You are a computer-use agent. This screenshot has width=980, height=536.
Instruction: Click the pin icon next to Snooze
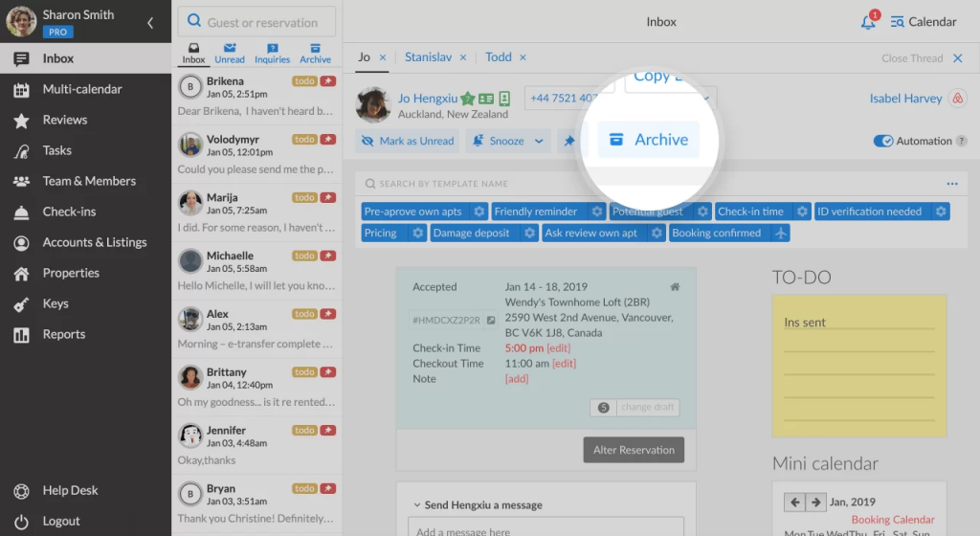point(568,141)
